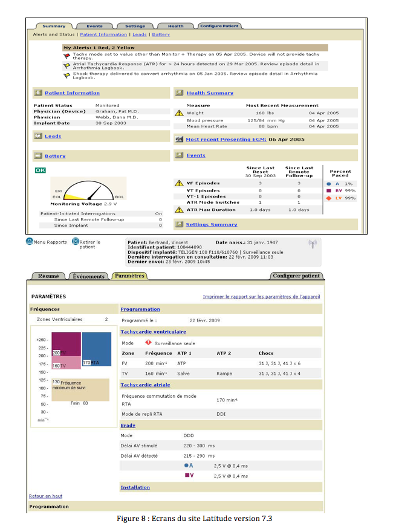This screenshot has height=532, width=399.
Task: Click the red Surveillance seule mode icon
Action: click(148, 343)
